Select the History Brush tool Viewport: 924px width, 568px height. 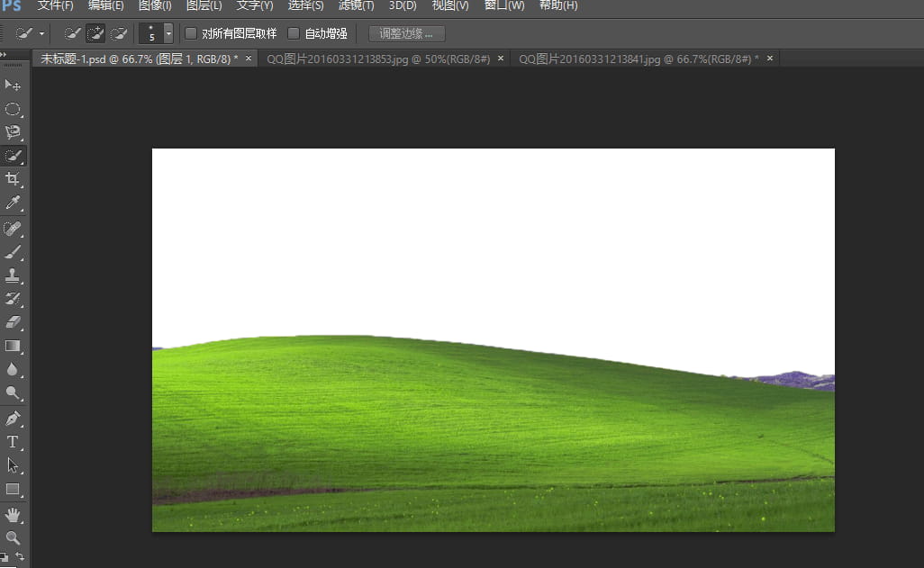pyautogui.click(x=13, y=300)
